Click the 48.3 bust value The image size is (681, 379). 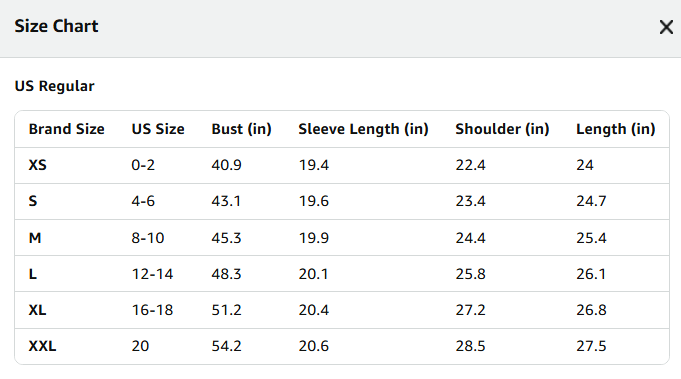(226, 274)
